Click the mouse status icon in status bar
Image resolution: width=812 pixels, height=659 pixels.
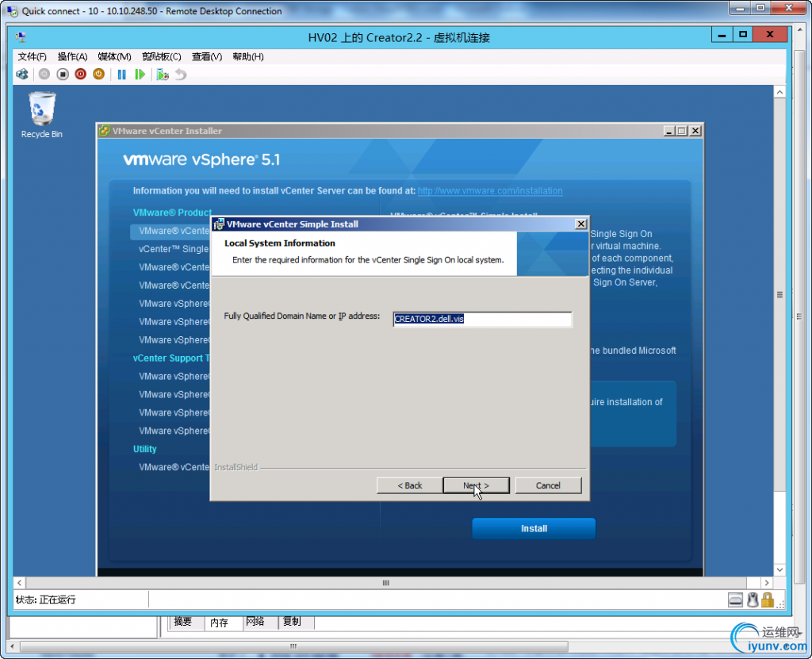coord(753,600)
